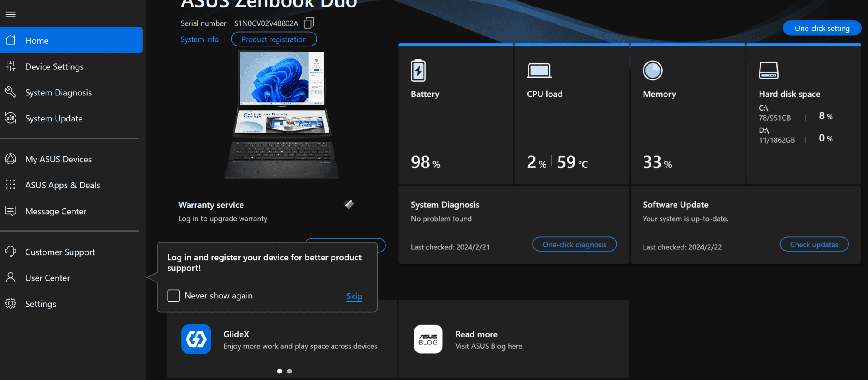Click the Warranty service tag icon

tap(349, 204)
